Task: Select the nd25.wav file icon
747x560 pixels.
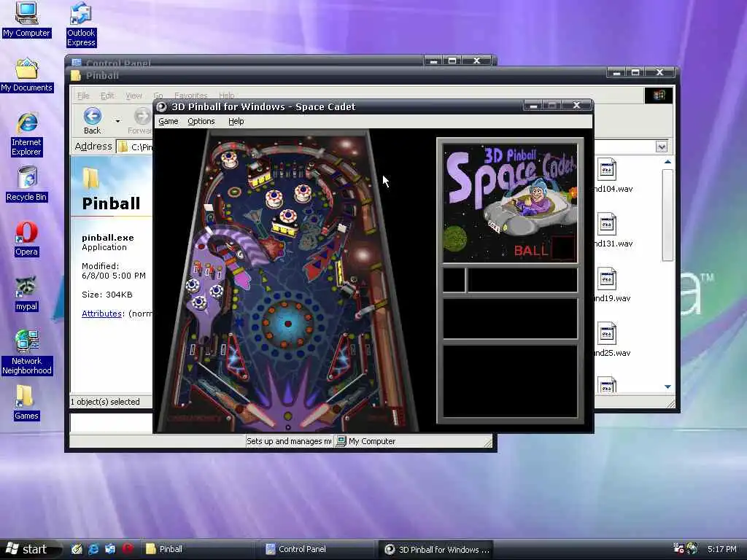Action: [607, 334]
